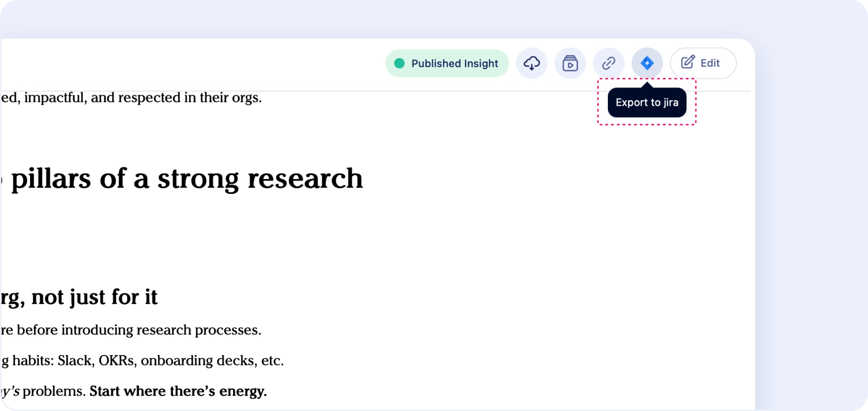Screen dimensions: 868x411
Task: Click the Edit button
Action: click(x=703, y=63)
